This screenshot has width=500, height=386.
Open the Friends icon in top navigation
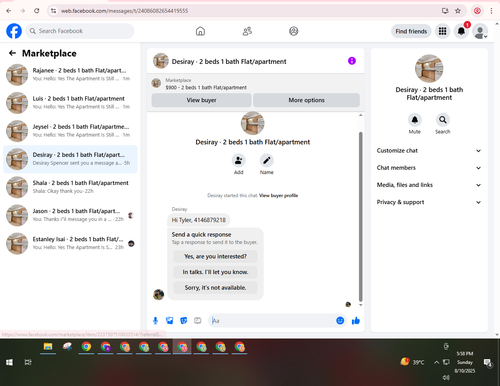pyautogui.click(x=247, y=31)
